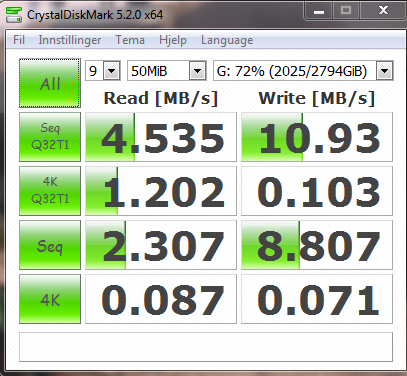This screenshot has height=376, width=407.
Task: Click the 4K Q32T1 read result 1.202
Action: click(x=161, y=191)
